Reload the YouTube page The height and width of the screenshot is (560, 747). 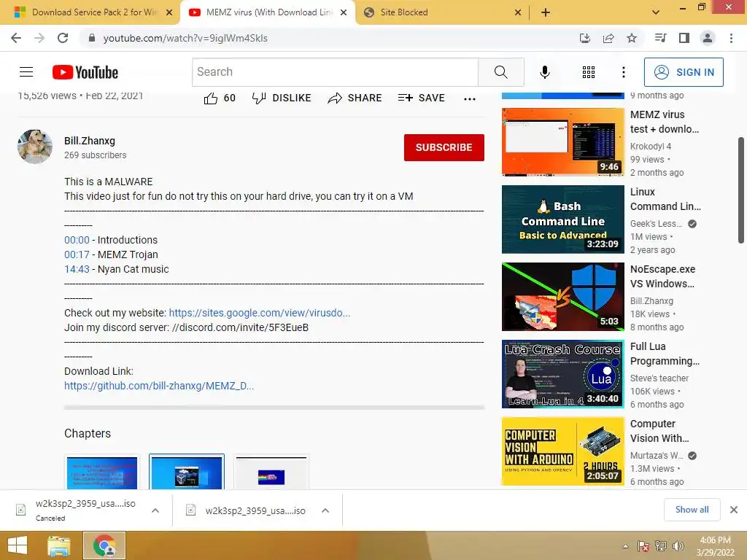pos(63,38)
